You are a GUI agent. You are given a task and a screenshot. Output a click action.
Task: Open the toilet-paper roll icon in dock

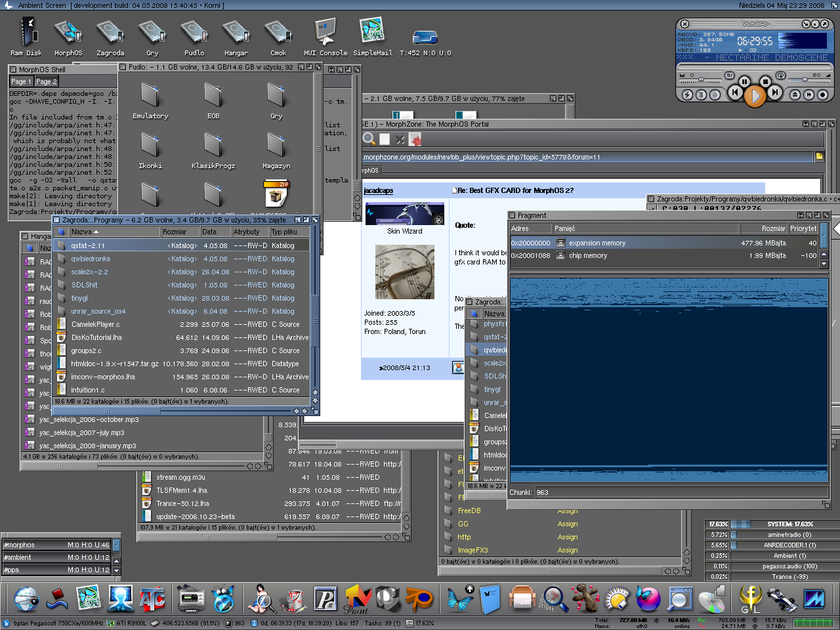click(x=522, y=598)
